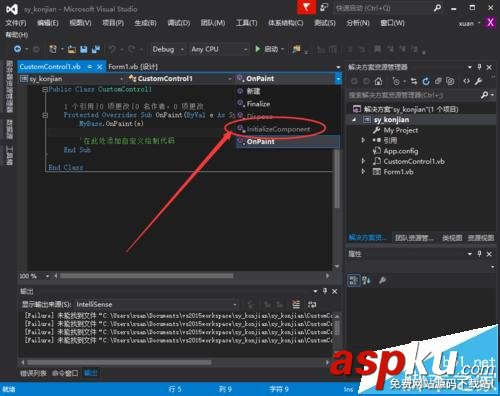The height and width of the screenshot is (396, 500).
Task: Select Finalize in member dropdown list
Action: click(258, 104)
